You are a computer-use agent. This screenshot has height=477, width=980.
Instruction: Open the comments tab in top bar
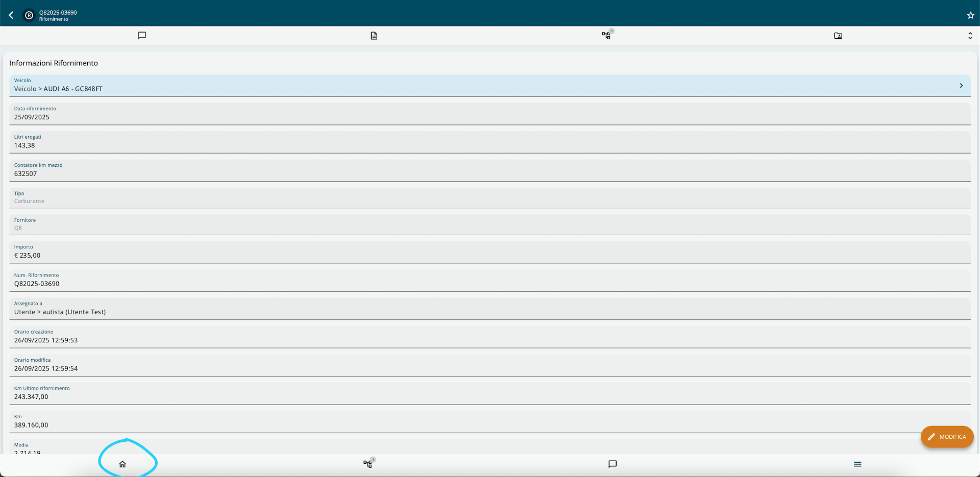(x=142, y=36)
